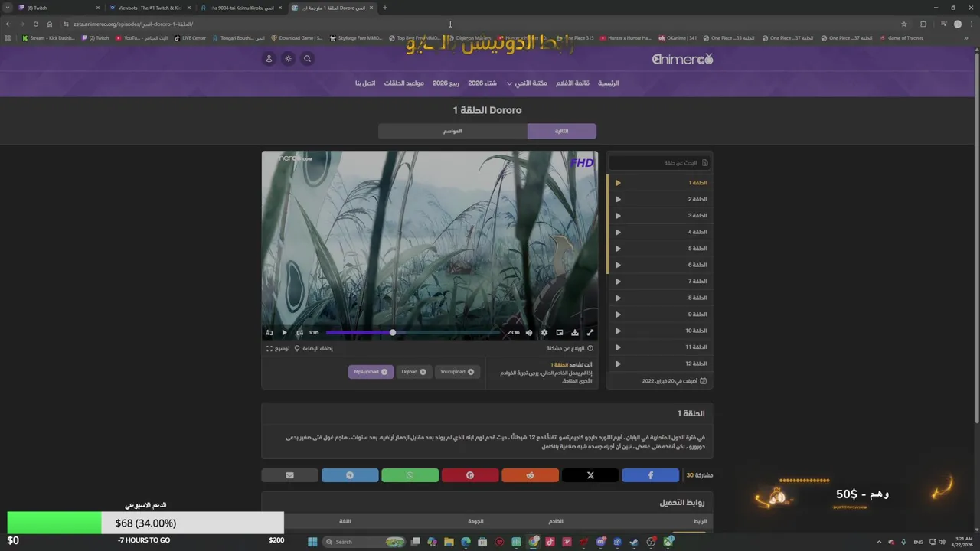Switch to the المواسم tab
The width and height of the screenshot is (980, 551).
[452, 131]
